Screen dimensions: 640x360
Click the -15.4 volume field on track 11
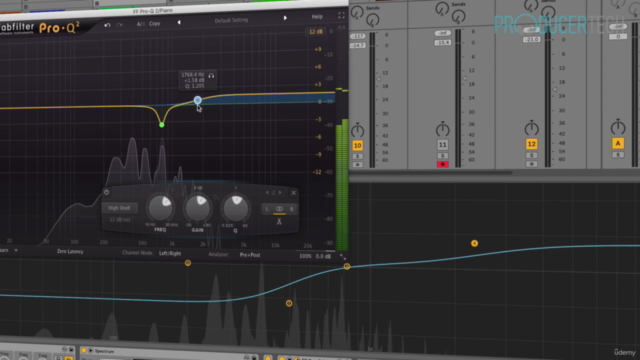pos(442,42)
